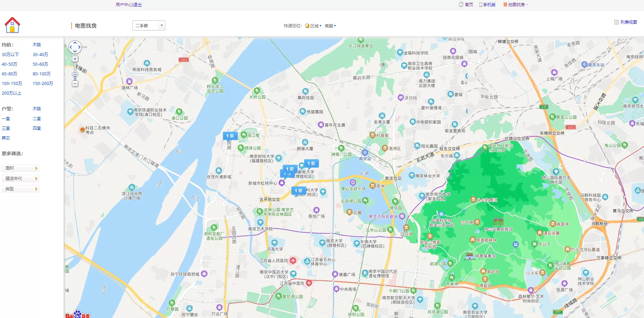Click the map zoom in plus button
644x318 pixels.
[75, 59]
